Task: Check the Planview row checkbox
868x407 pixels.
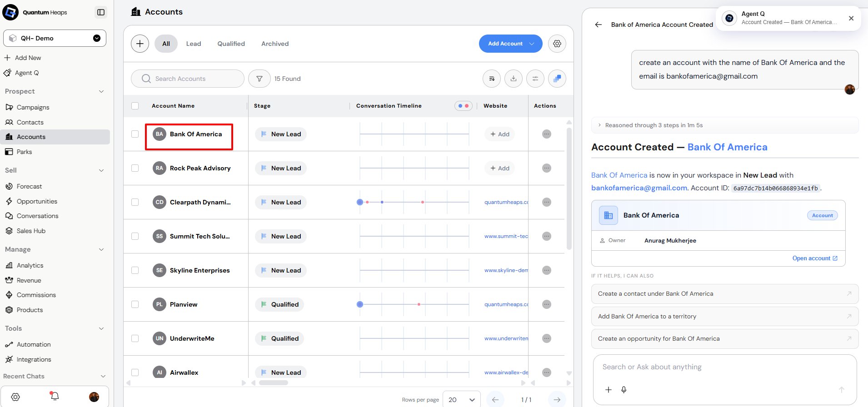Action: tap(135, 304)
